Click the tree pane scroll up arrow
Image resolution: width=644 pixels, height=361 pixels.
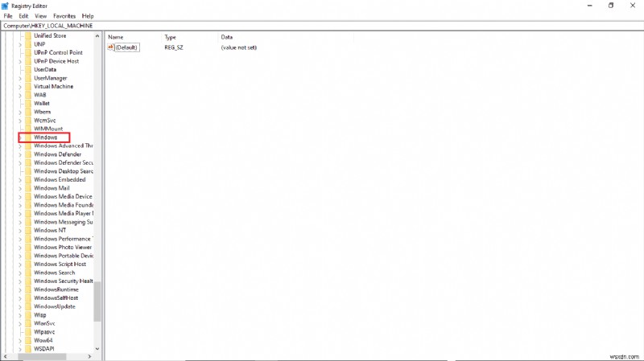(x=97, y=36)
